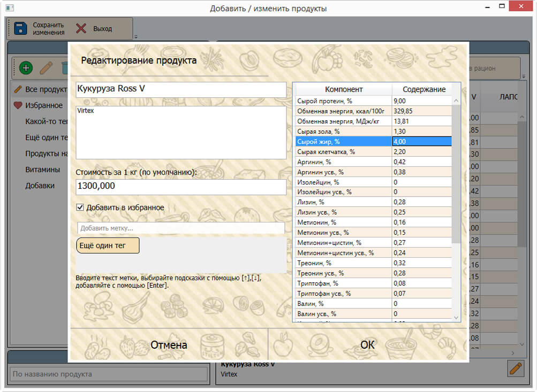Click the 'ОК' button
Screen dimensions: 537x392
pyautogui.click(x=367, y=344)
